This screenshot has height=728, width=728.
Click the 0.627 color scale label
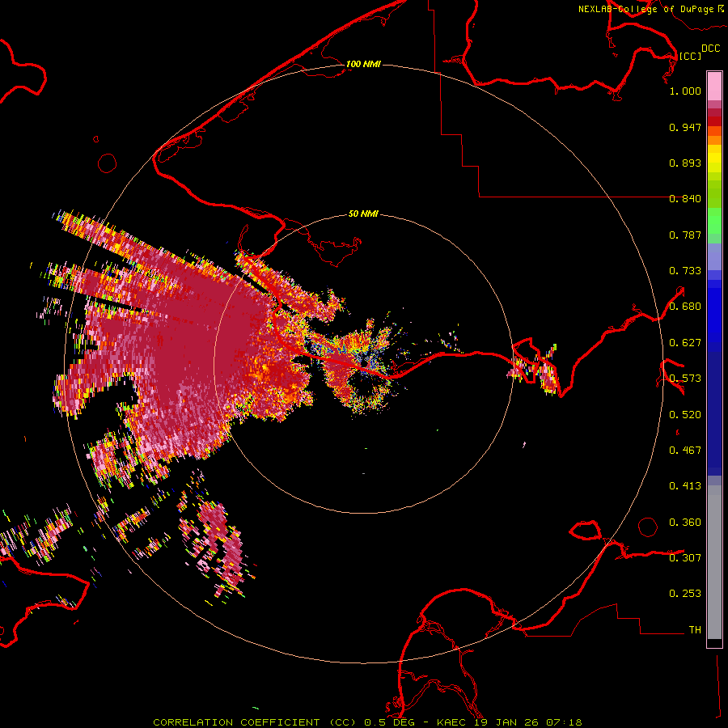pos(685,343)
